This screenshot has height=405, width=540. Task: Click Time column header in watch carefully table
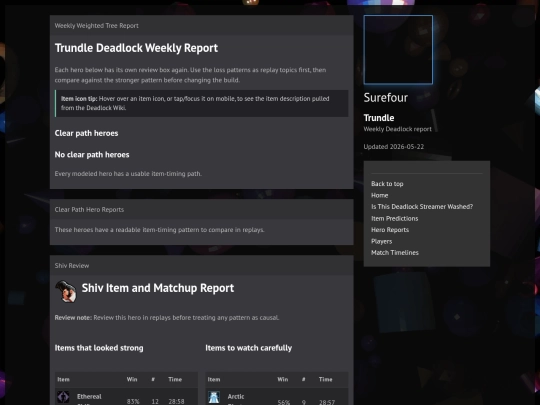coord(325,379)
